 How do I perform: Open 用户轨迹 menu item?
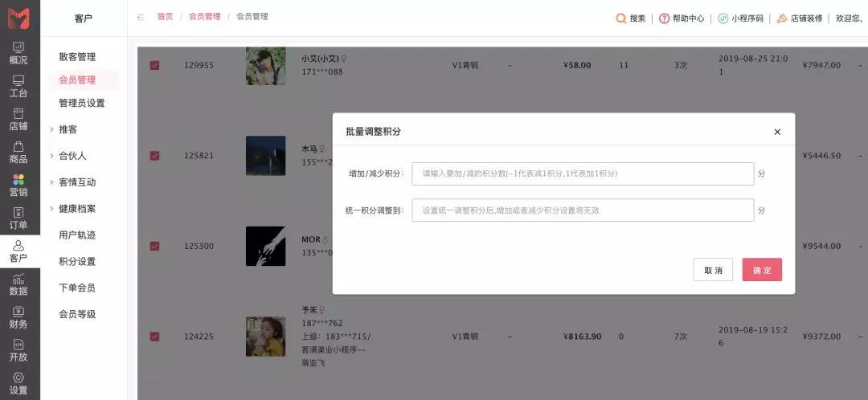(77, 235)
